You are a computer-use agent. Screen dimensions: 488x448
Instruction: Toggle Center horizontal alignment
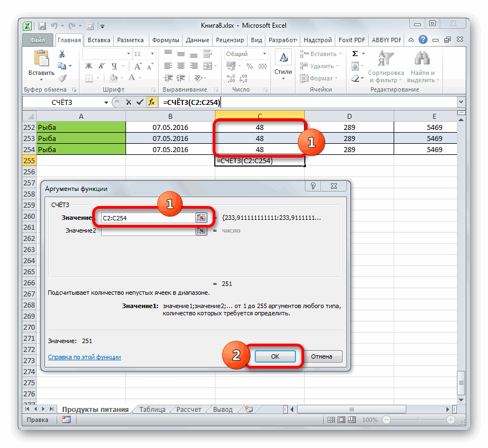(181, 66)
